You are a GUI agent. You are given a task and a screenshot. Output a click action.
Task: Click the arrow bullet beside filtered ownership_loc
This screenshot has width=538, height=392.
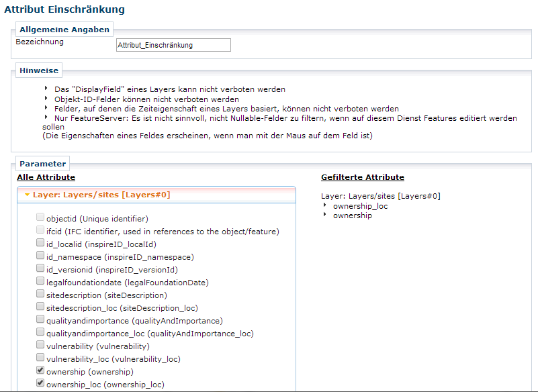[x=325, y=205]
